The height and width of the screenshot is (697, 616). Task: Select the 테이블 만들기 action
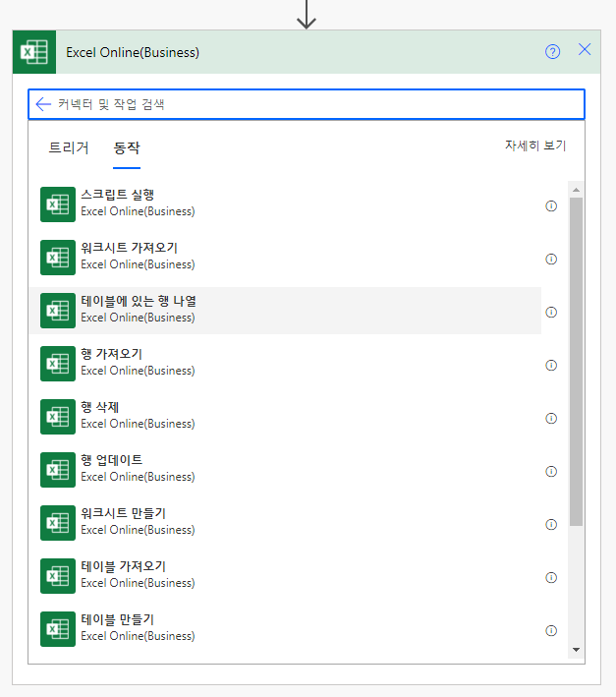[x=285, y=629]
